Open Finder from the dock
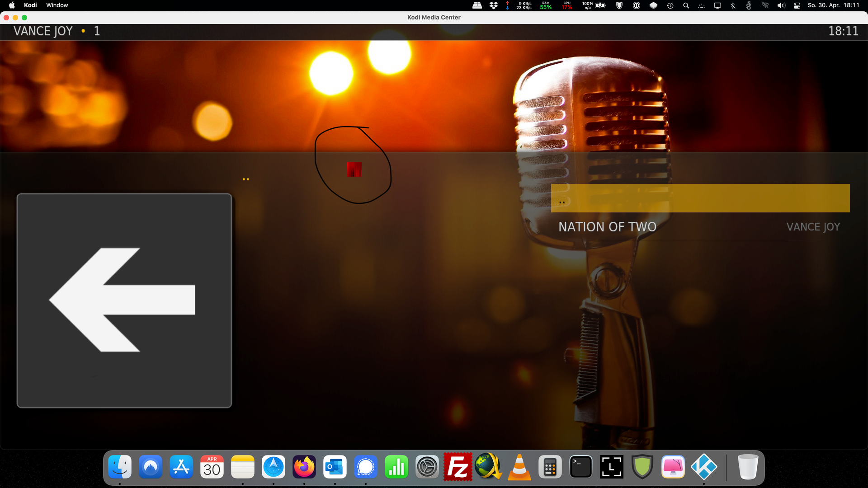Viewport: 868px width, 488px height. point(120,467)
